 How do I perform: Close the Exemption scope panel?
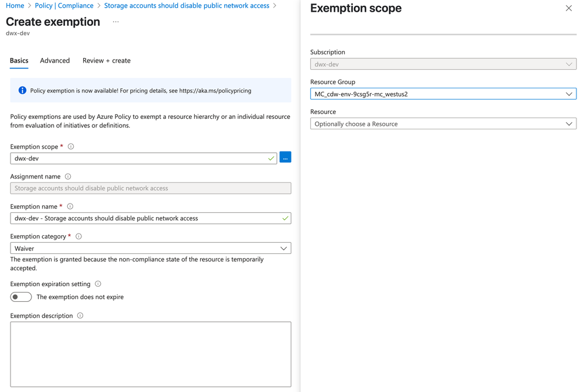pyautogui.click(x=569, y=8)
